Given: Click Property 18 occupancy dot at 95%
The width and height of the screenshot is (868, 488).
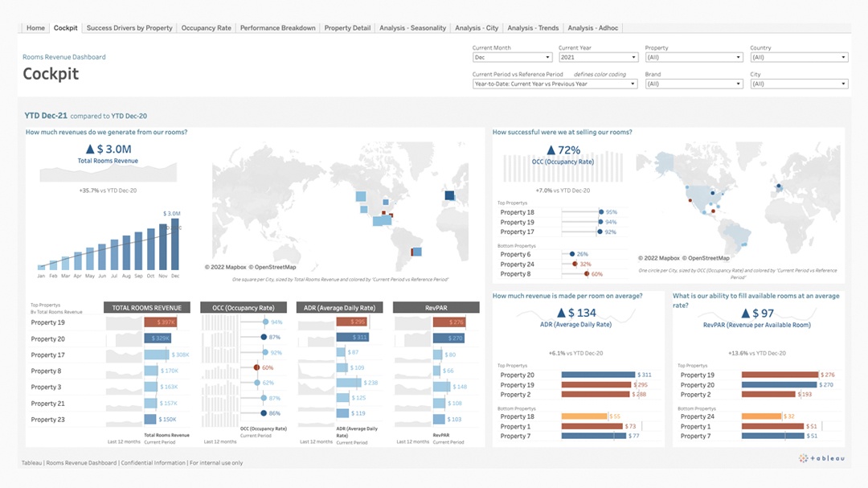Looking at the screenshot, I should (x=601, y=212).
